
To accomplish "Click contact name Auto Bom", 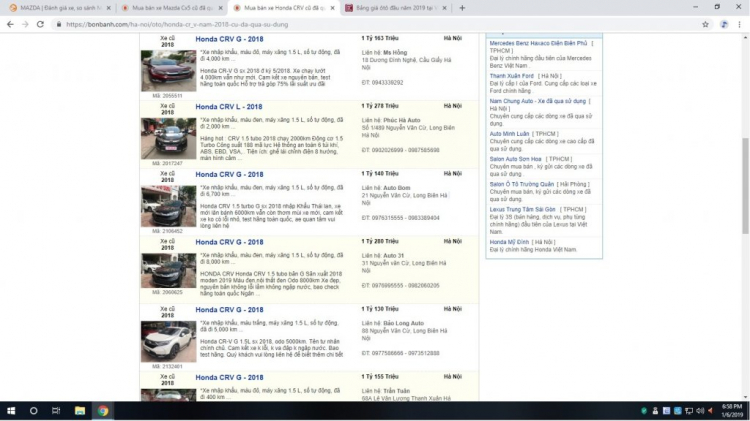I will point(397,188).
